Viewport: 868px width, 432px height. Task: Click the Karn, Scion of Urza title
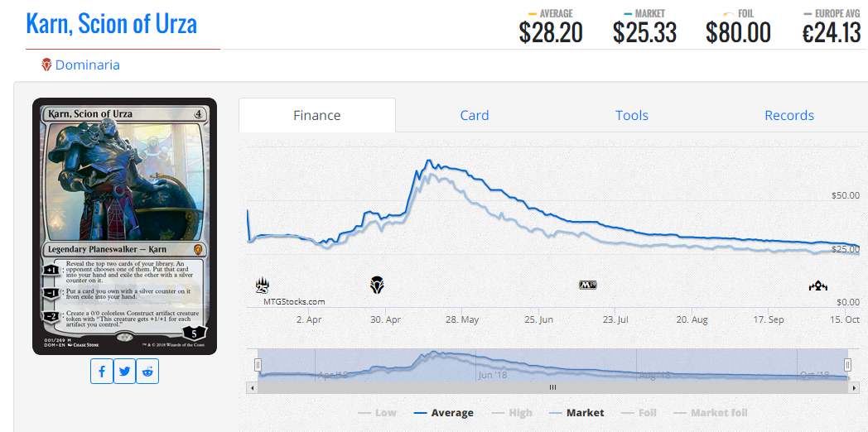[x=111, y=24]
